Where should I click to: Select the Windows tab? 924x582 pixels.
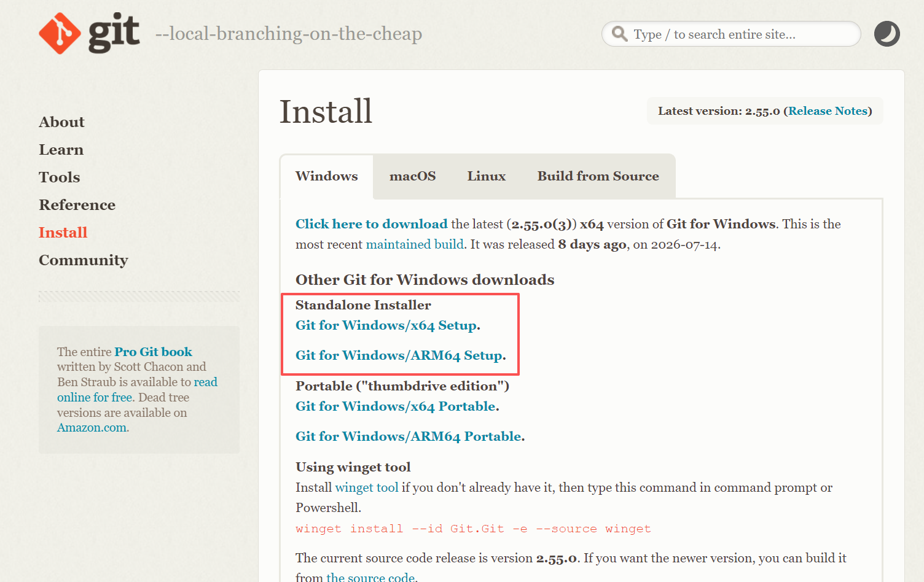click(x=326, y=176)
